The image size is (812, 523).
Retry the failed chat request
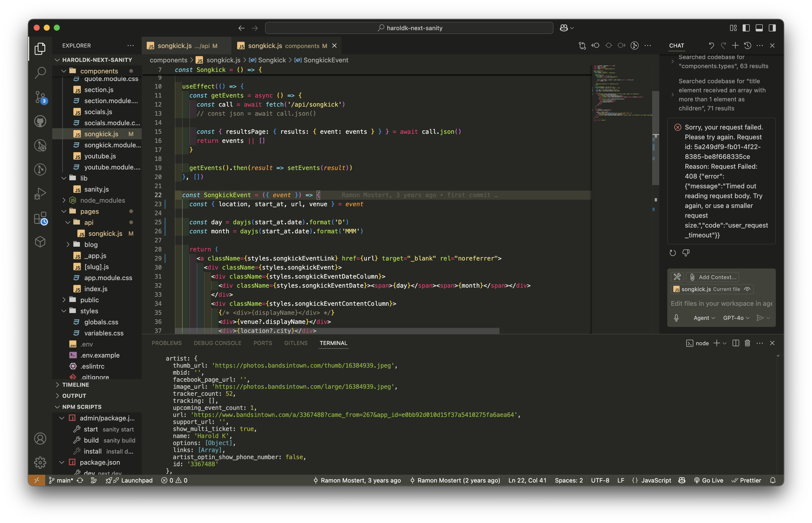pyautogui.click(x=673, y=253)
